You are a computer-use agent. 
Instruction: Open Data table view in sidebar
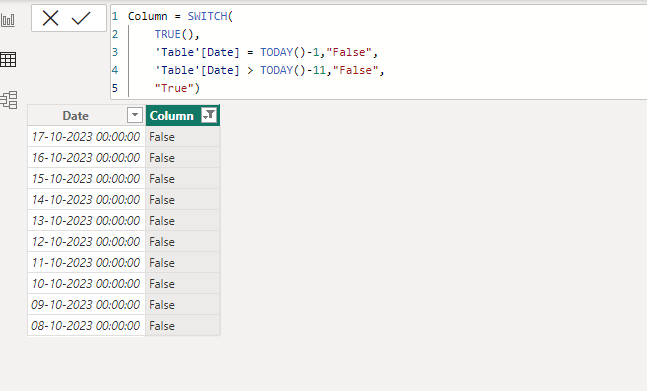[x=8, y=59]
